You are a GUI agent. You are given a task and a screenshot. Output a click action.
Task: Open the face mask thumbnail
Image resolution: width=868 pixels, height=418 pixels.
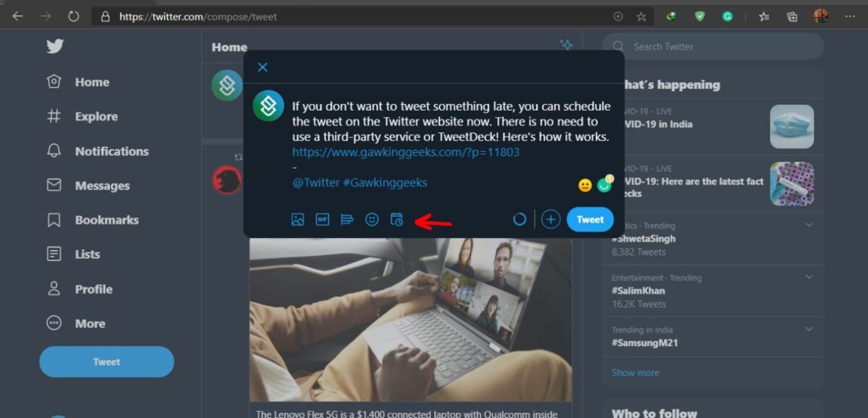[792, 127]
